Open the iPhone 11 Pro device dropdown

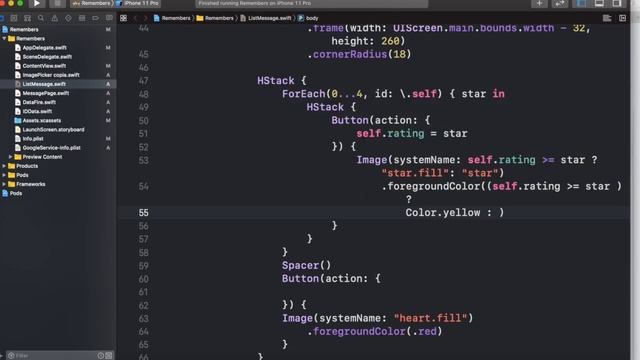point(138,3)
